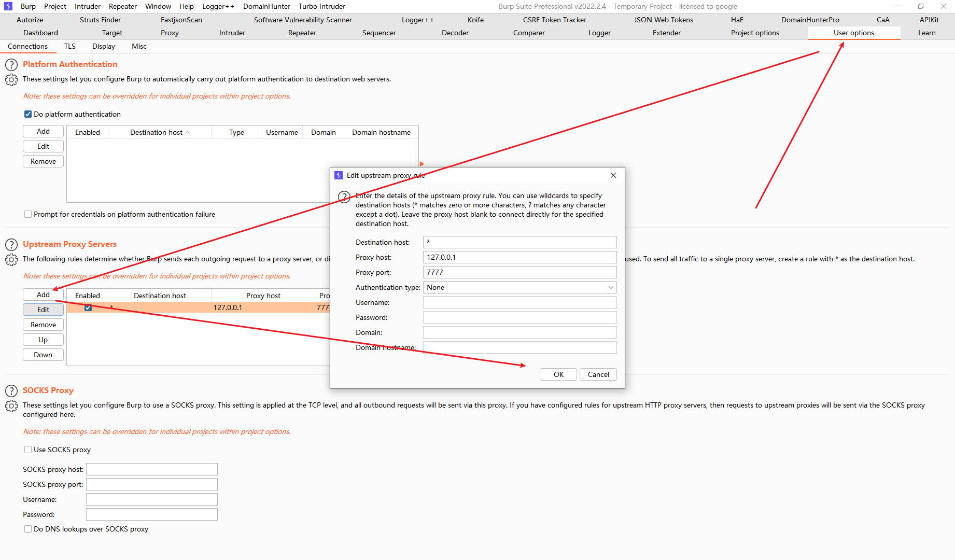The width and height of the screenshot is (955, 560).
Task: Switch to the Extender tab
Action: click(x=667, y=33)
